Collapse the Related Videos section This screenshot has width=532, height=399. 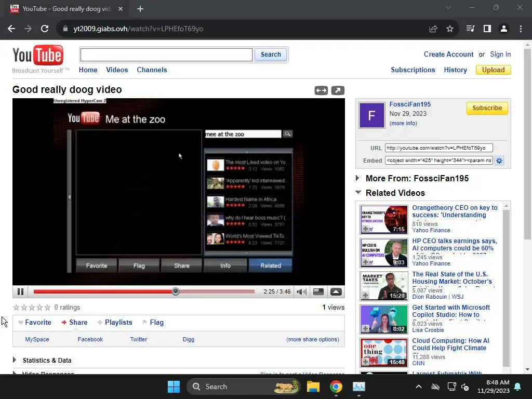(x=358, y=192)
